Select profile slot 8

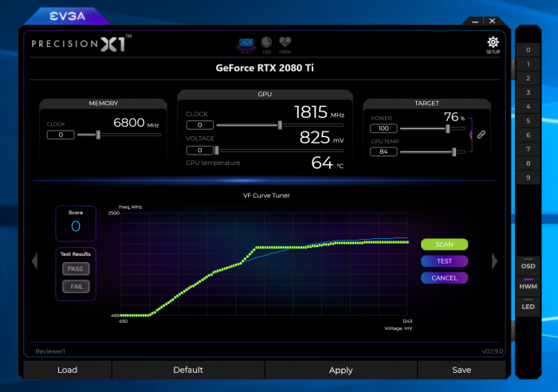tap(528, 163)
